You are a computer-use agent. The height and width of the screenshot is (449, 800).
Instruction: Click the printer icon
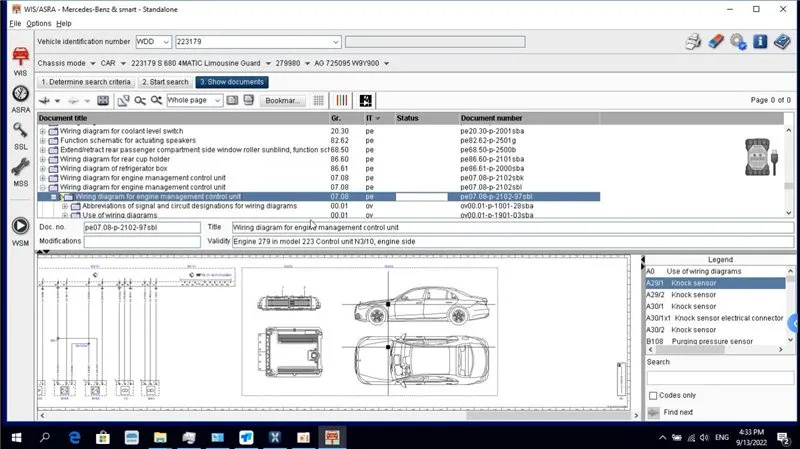pos(693,41)
